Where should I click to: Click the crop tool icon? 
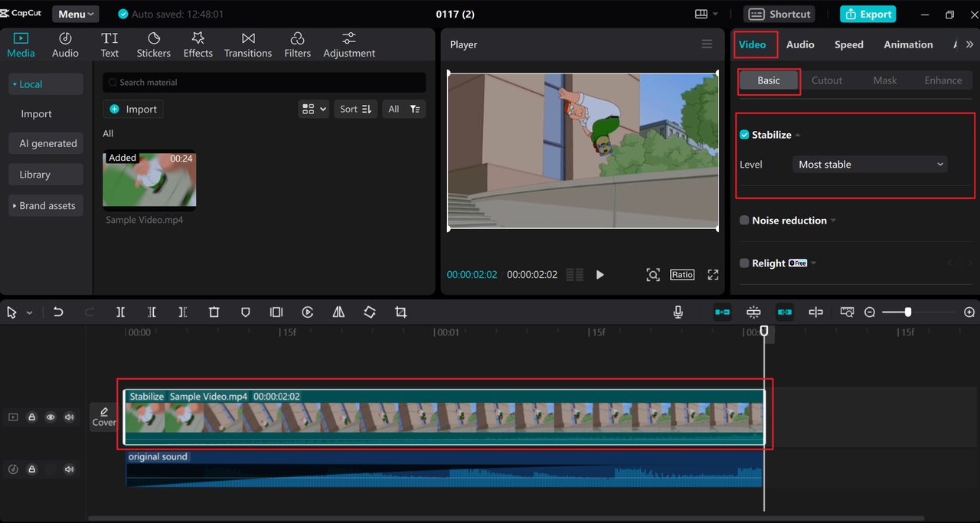(x=400, y=312)
